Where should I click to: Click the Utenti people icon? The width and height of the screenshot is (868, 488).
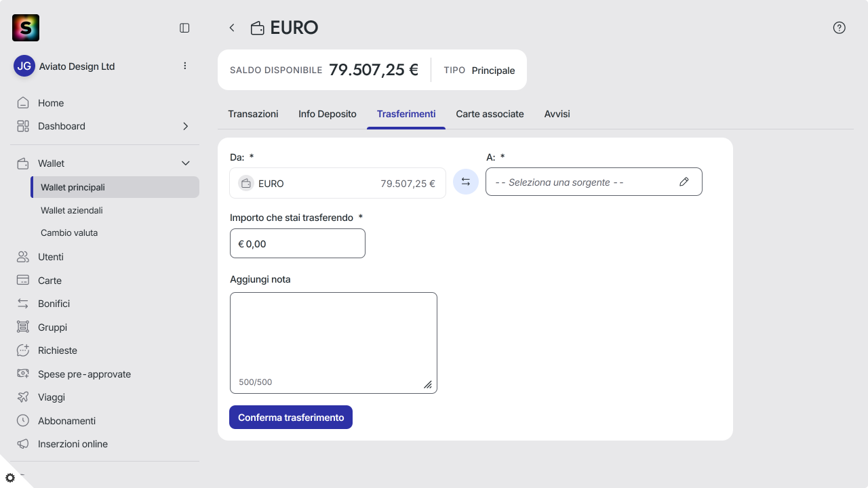point(23,257)
